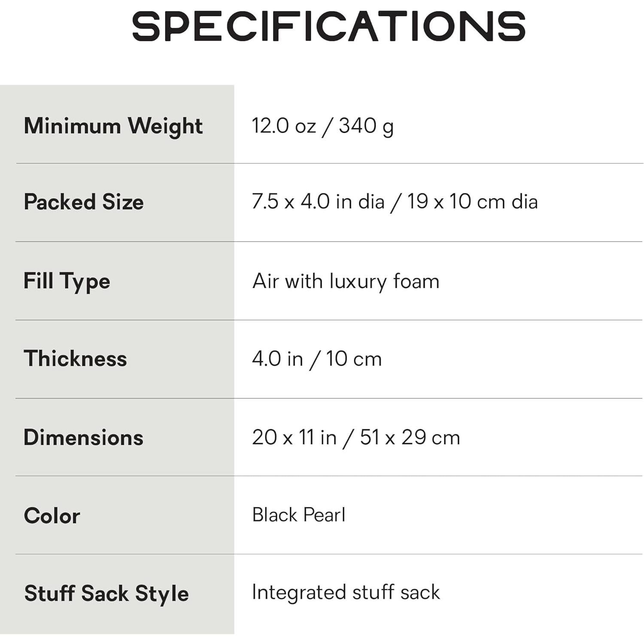Select the 7.5 x 4.0 in dia value
Viewport: 644px width, 644px height.
(318, 201)
